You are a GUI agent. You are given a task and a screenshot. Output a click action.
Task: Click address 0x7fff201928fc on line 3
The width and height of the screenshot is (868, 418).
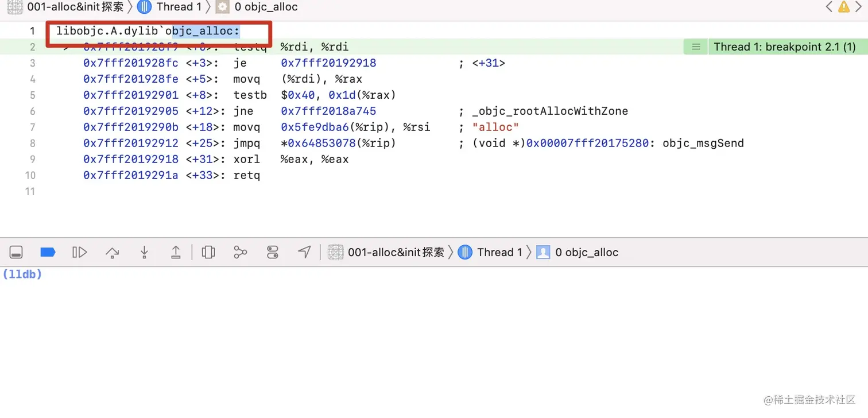(131, 63)
